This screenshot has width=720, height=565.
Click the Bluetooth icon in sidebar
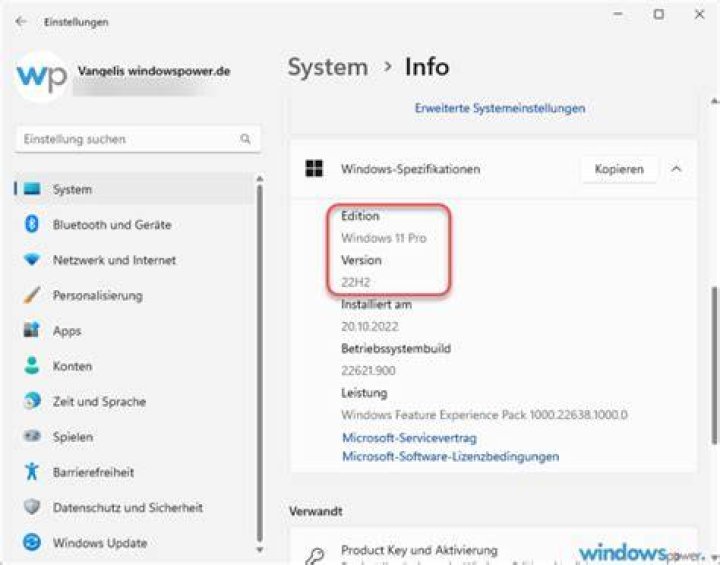coord(32,224)
